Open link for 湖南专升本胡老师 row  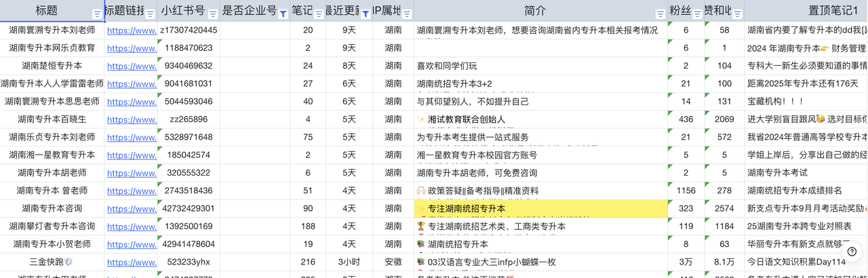(132, 173)
